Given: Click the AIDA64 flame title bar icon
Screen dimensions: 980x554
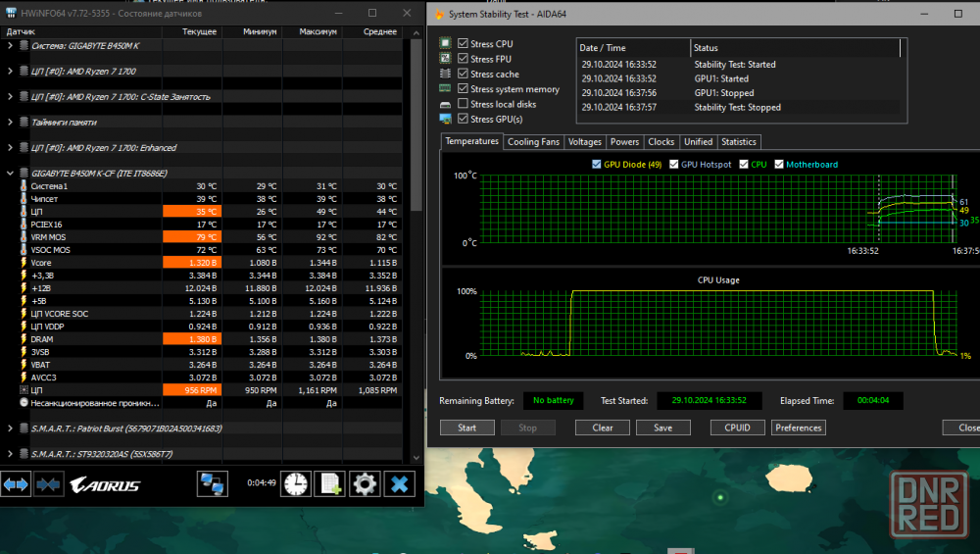Looking at the screenshot, I should pyautogui.click(x=439, y=14).
